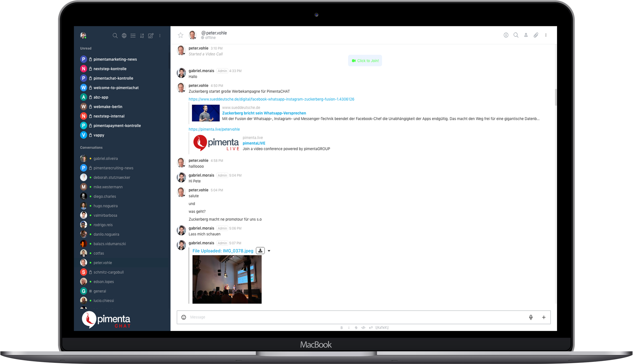The image size is (633, 364).
Task: Open the plus actions menu in composer
Action: pos(544,317)
